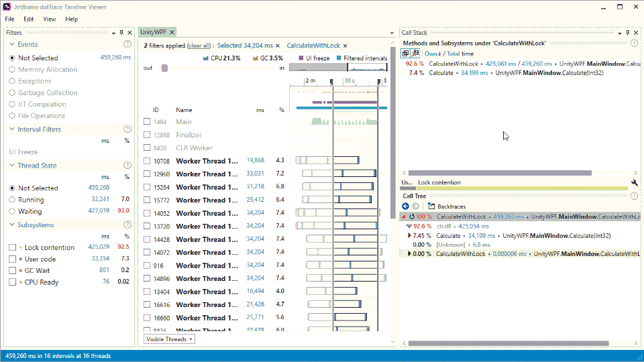Pin the Filters panel

tap(121, 32)
